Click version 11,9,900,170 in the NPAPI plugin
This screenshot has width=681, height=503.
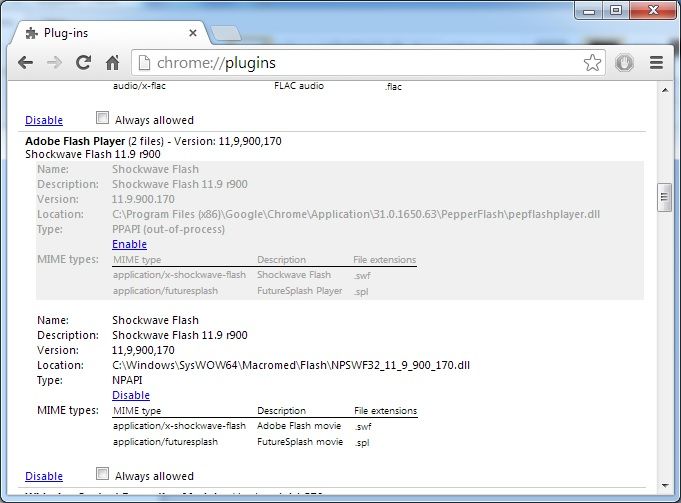tap(143, 350)
